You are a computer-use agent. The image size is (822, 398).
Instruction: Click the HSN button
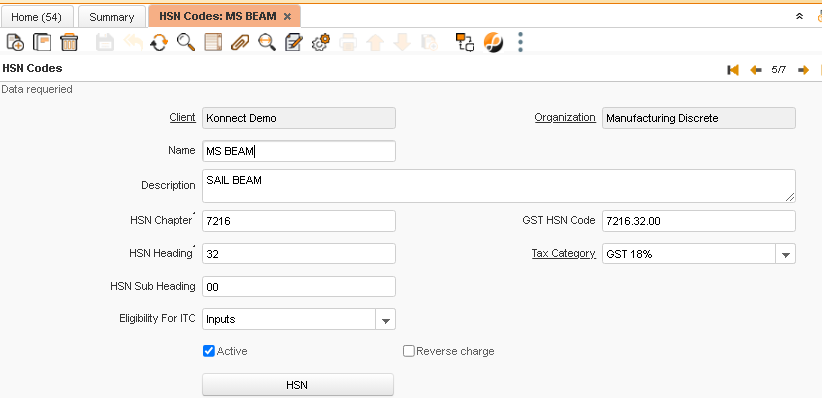(x=298, y=385)
